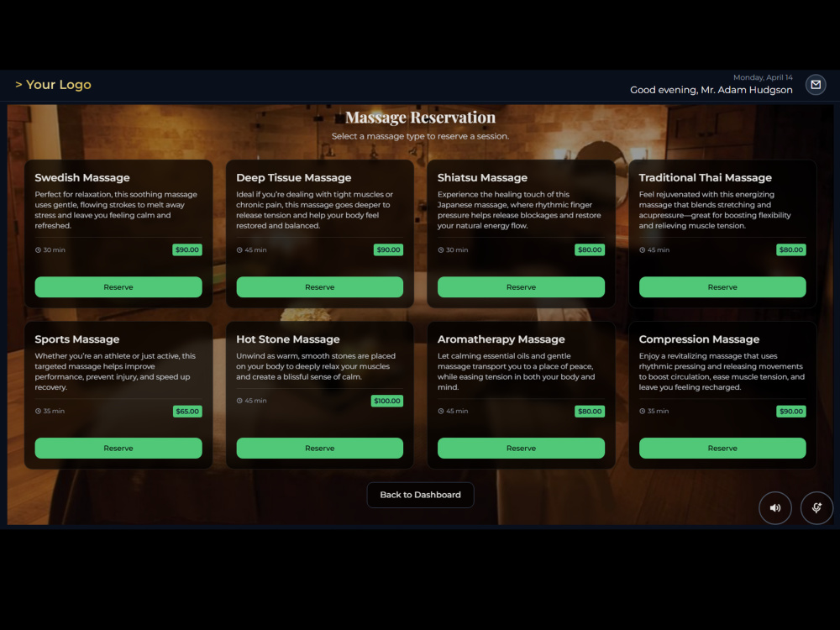Click the speaker volume icon
The image size is (840, 630).
(774, 508)
